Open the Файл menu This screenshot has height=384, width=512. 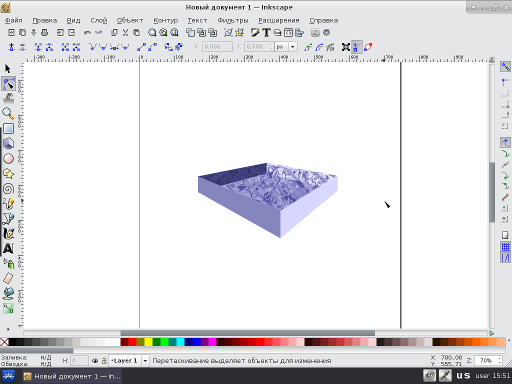(x=14, y=20)
